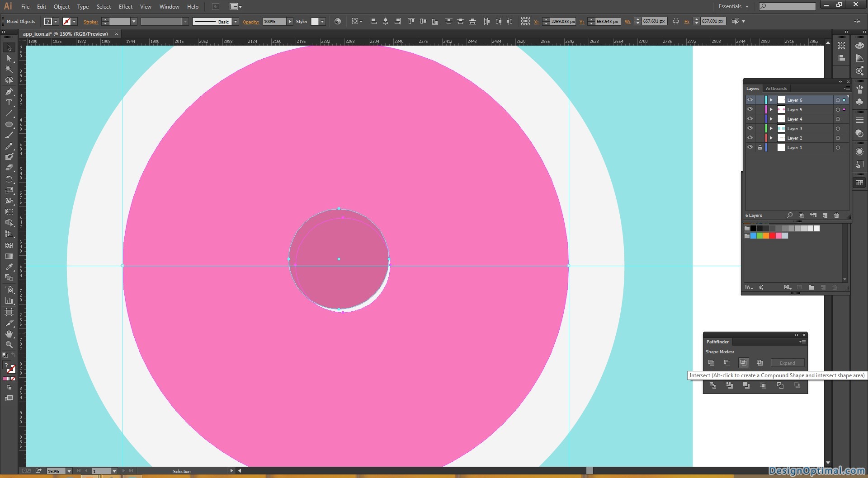Open the Essentials workspace dropdown
This screenshot has width=868, height=478.
[733, 6]
